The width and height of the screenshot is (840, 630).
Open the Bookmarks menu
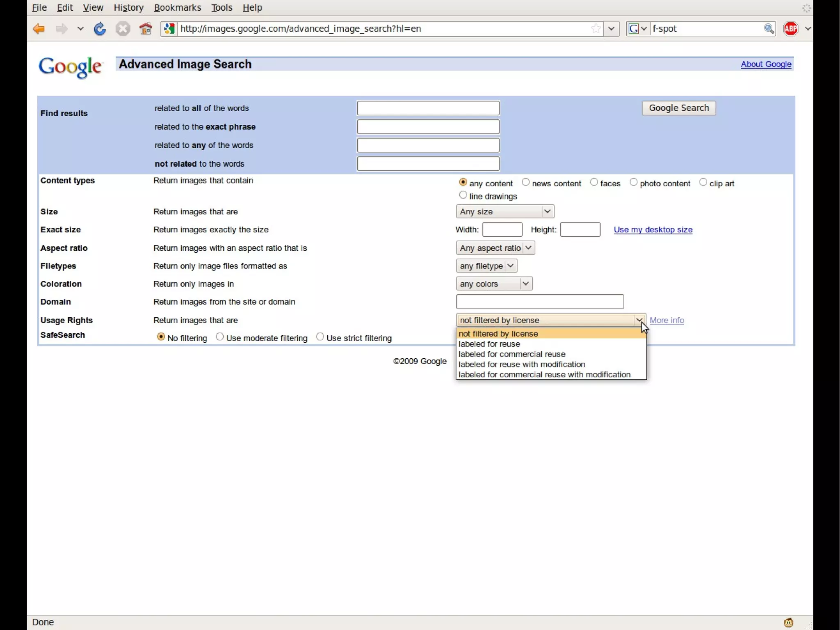[x=177, y=7]
